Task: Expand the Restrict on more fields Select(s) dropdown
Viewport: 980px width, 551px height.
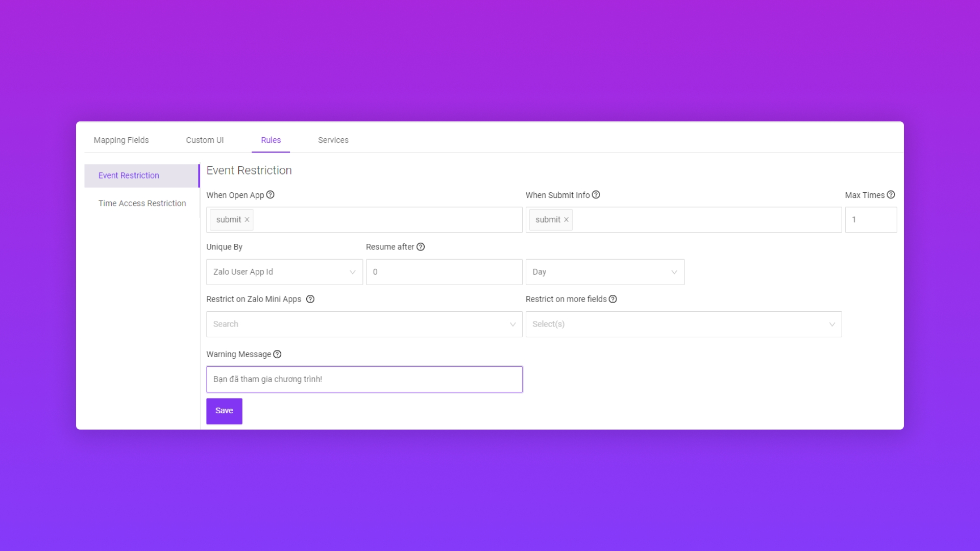Action: click(683, 324)
